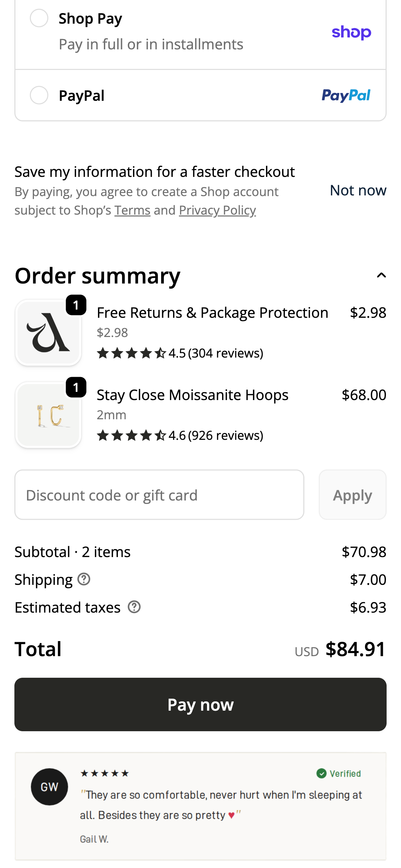401x868 pixels.
Task: Click the green Verified checkmark badge
Action: tap(321, 773)
